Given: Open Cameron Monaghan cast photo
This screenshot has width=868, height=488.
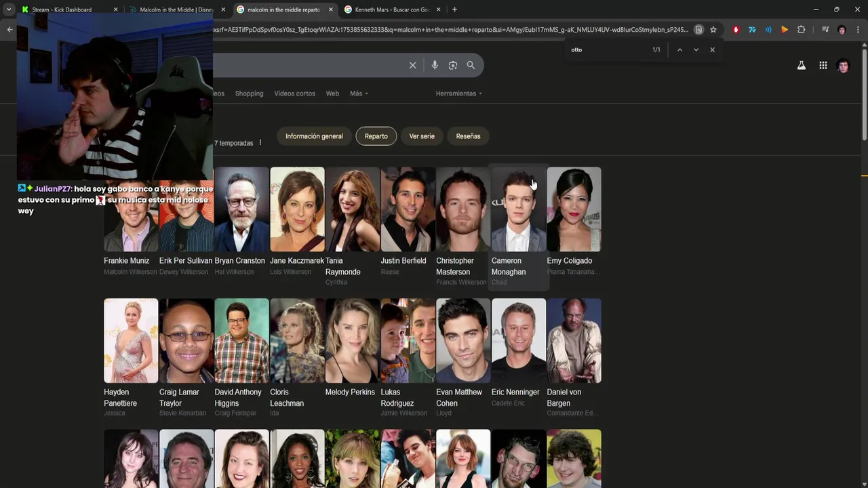Looking at the screenshot, I should coord(519,209).
